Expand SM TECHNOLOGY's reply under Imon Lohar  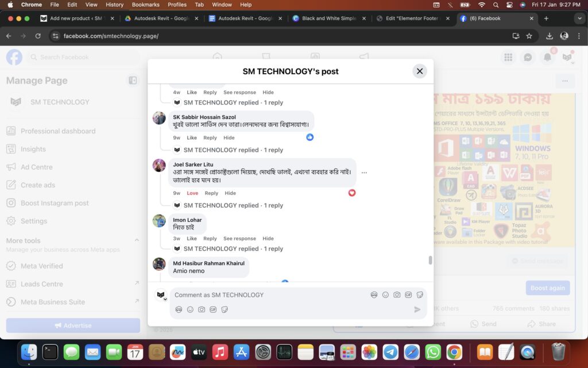[233, 249]
